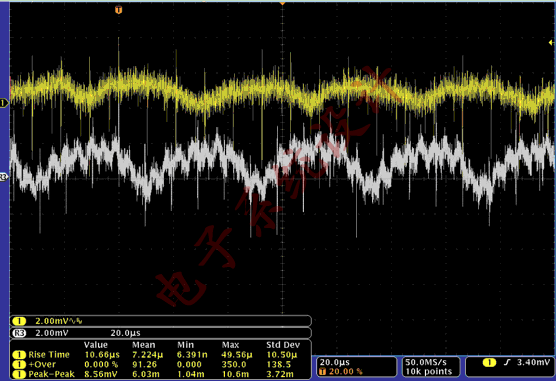
Task: Click the Mean column header
Action: click(144, 345)
